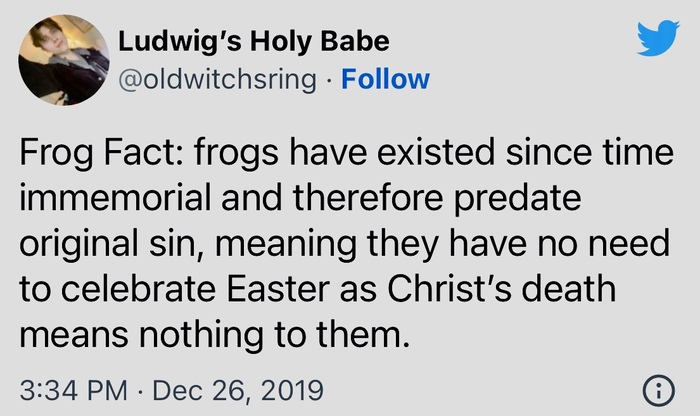Follow the oldwitchsring account
This screenshot has height=416, width=700.
tap(385, 79)
